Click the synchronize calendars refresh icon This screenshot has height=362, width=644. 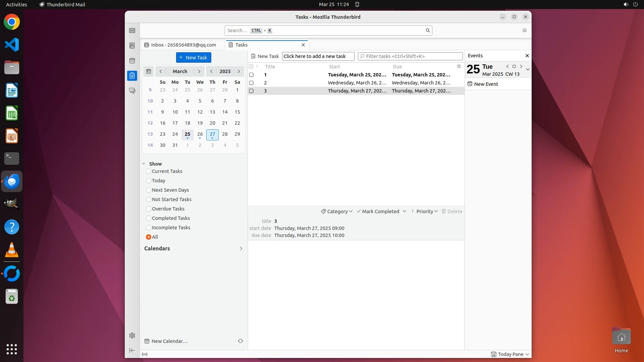pyautogui.click(x=240, y=341)
